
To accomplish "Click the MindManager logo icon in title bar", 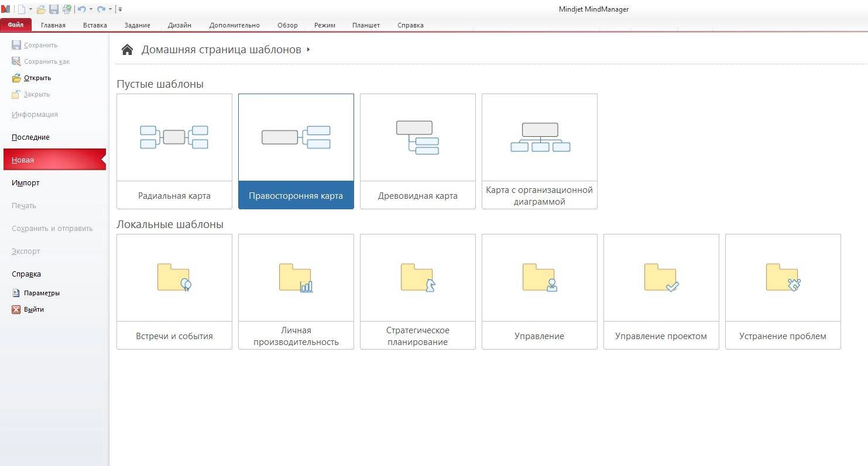I will coord(6,9).
